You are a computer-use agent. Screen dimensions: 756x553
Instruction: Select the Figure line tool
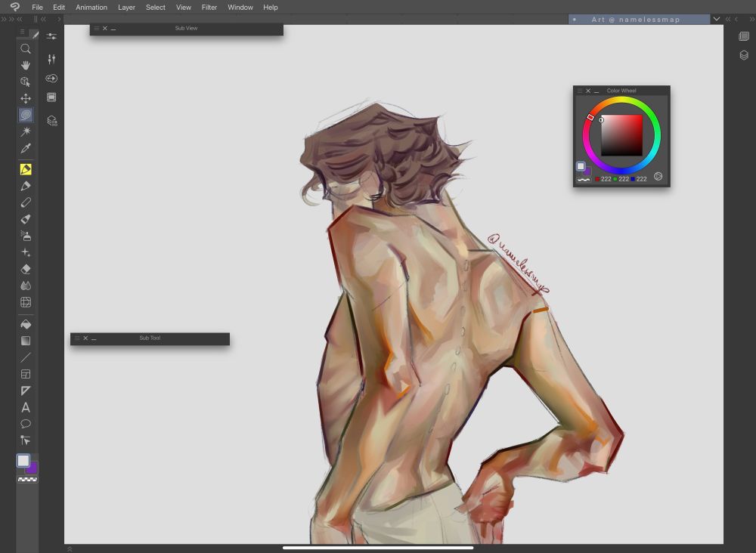point(26,357)
